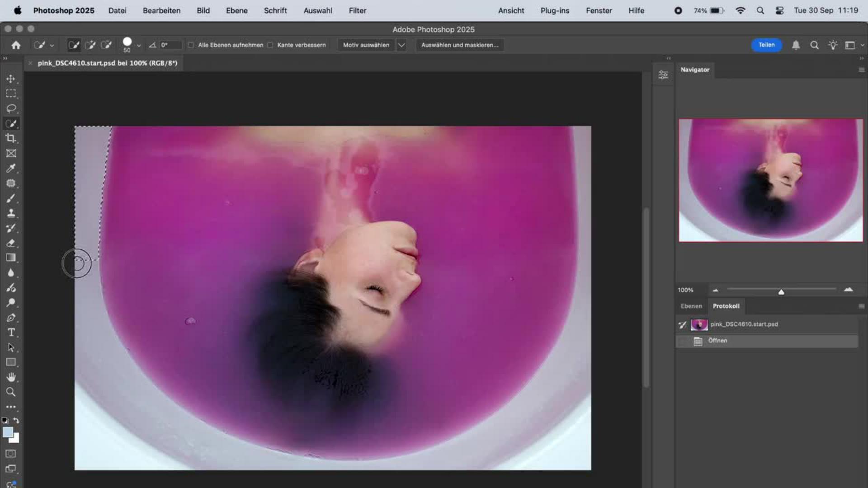This screenshot has width=868, height=488.
Task: Select the Hand tool
Action: (11, 377)
